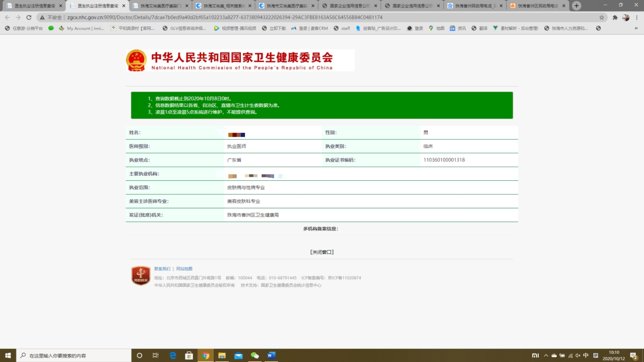This screenshot has width=644, height=362.
Task: Switch to 珠海市艾尚美医疗美容 tab
Action: coord(286,6)
